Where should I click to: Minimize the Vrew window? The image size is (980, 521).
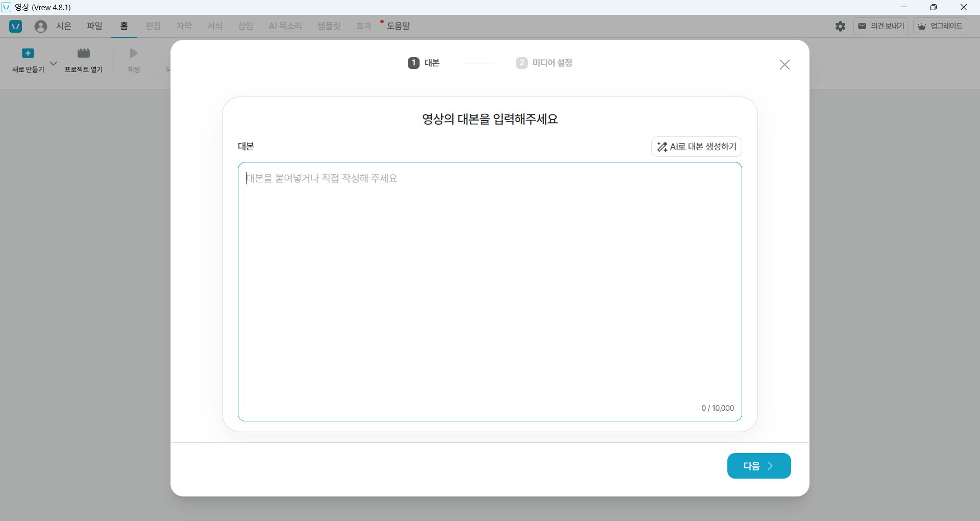(x=904, y=7)
